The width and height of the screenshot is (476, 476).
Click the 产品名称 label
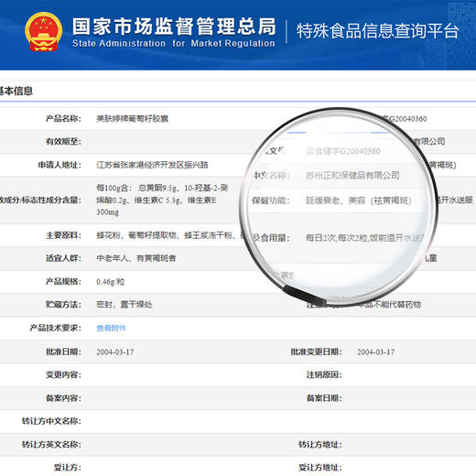63,118
